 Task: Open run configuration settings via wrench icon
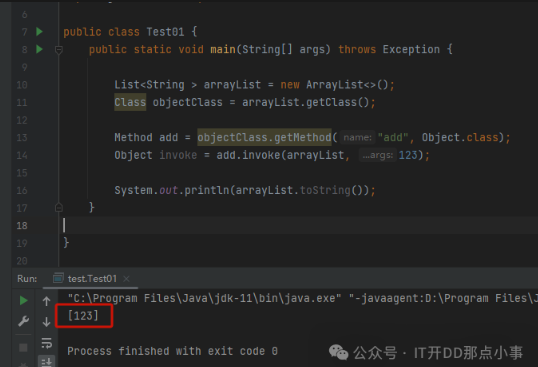coord(23,321)
